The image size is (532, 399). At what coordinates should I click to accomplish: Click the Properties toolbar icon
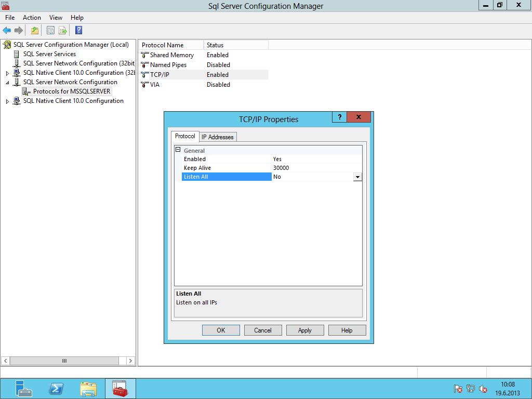[x=50, y=31]
